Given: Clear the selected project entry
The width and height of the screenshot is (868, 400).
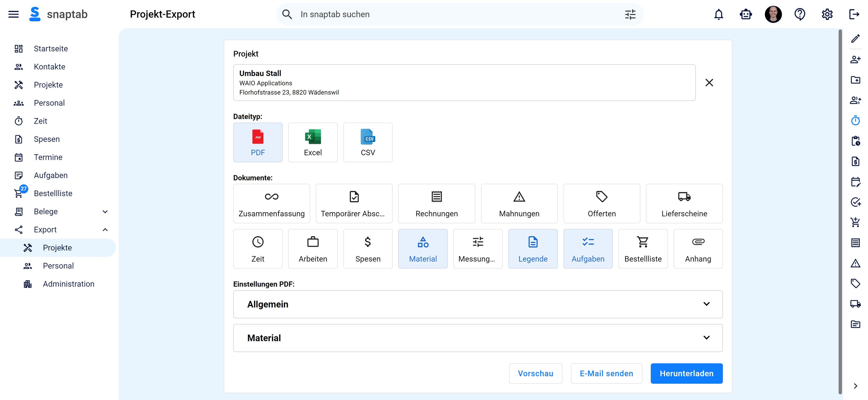Looking at the screenshot, I should tap(710, 82).
